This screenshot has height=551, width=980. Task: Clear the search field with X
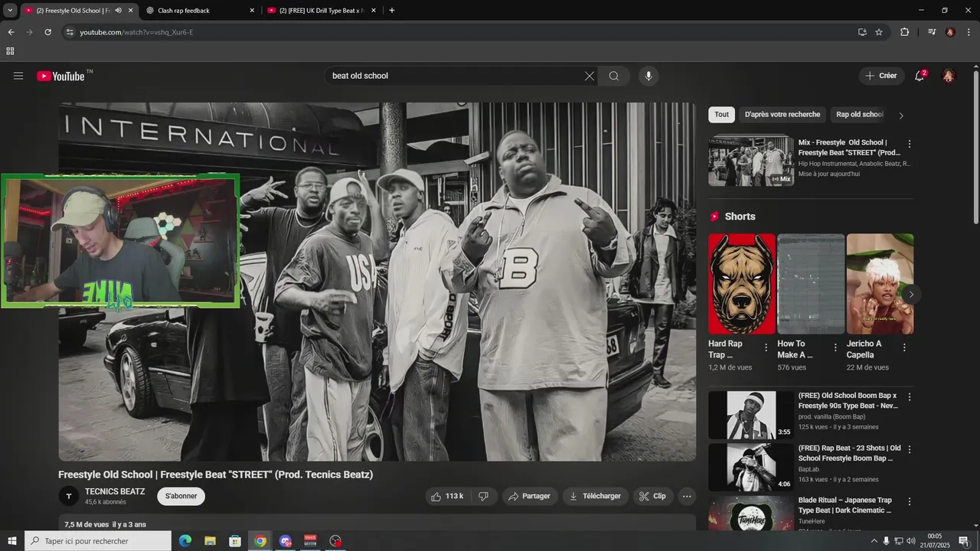(590, 76)
